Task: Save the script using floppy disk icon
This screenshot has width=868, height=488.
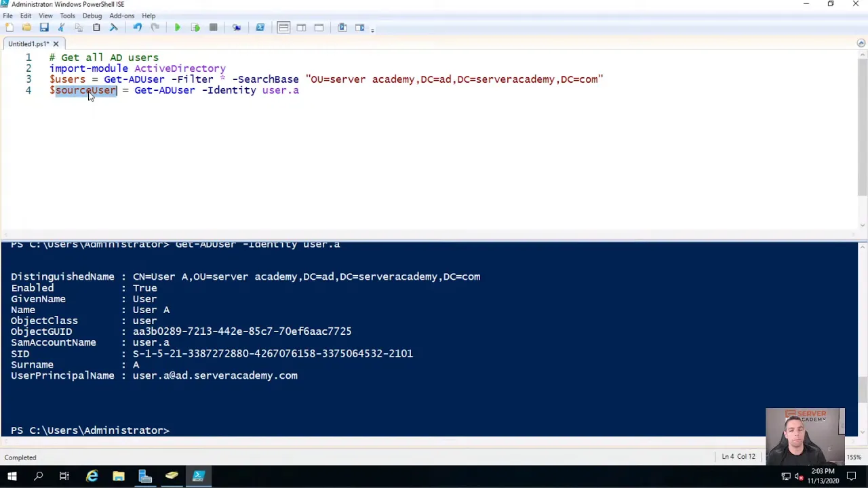Action: 44,27
